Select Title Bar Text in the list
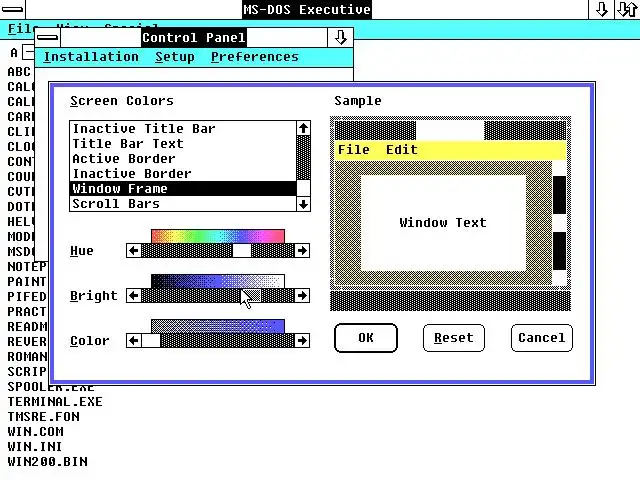Screen dimensions: 640x480 tap(183, 144)
